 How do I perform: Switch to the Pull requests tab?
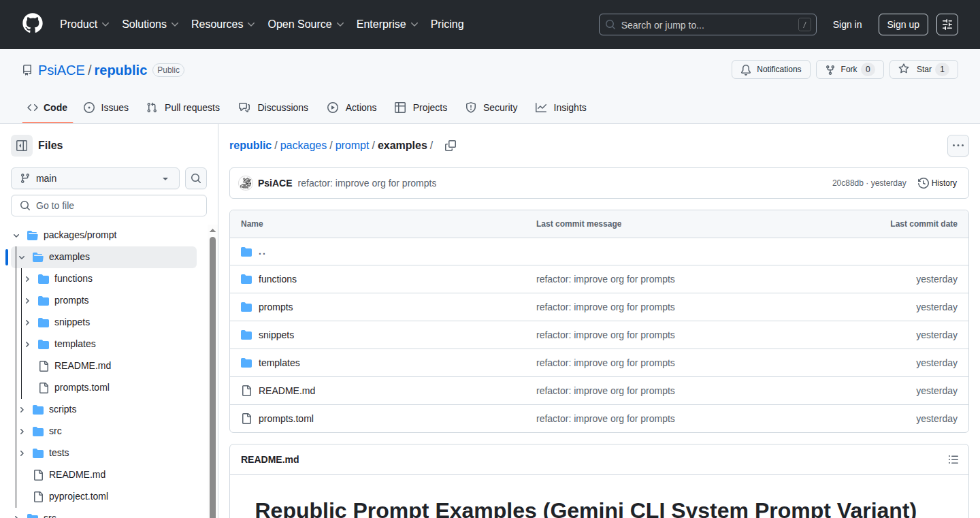pos(183,108)
